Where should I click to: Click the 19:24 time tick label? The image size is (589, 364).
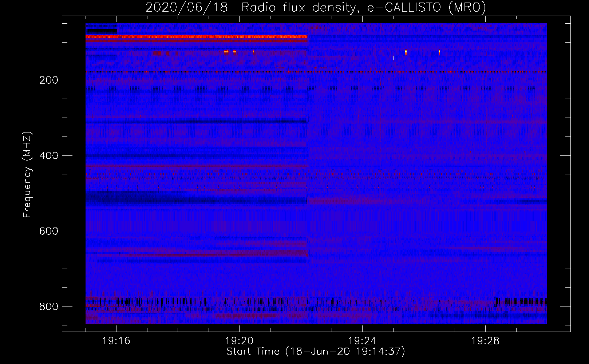click(362, 341)
